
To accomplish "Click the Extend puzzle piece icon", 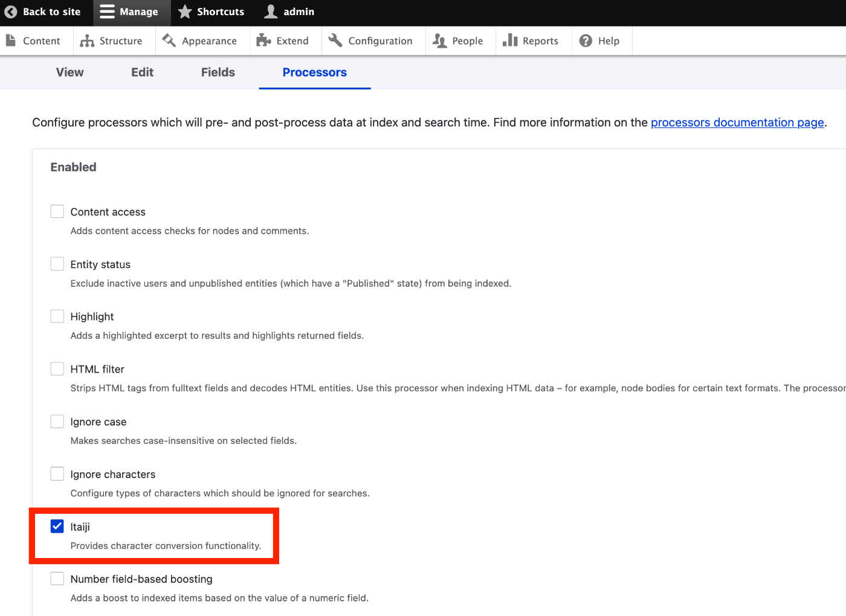I will pyautogui.click(x=263, y=40).
